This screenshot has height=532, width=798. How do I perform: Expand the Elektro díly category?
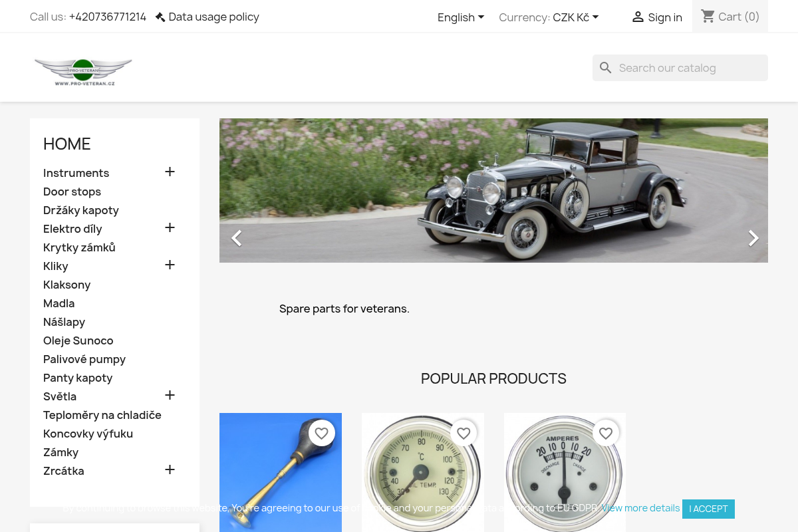click(x=170, y=228)
